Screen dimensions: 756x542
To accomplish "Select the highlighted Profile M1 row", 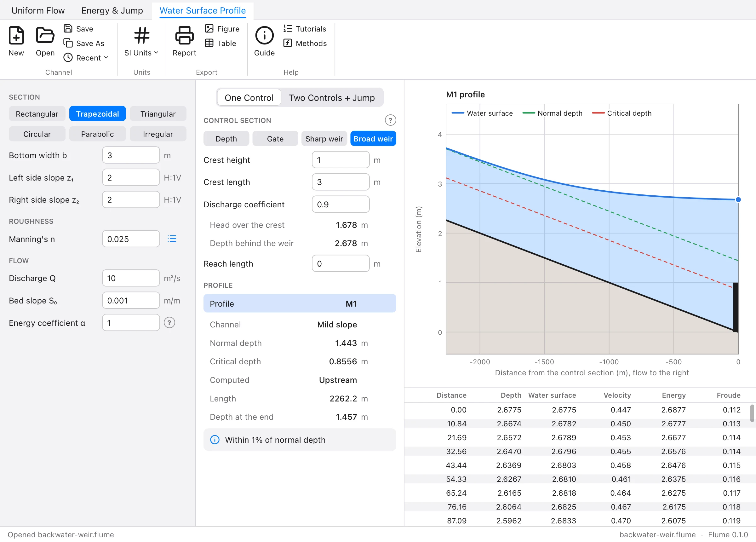I will point(300,303).
